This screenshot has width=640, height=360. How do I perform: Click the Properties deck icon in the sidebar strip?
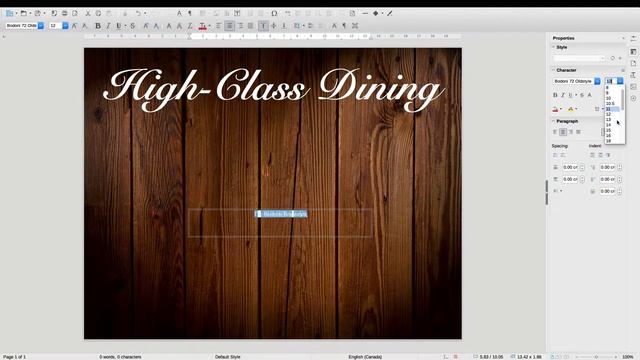633,51
